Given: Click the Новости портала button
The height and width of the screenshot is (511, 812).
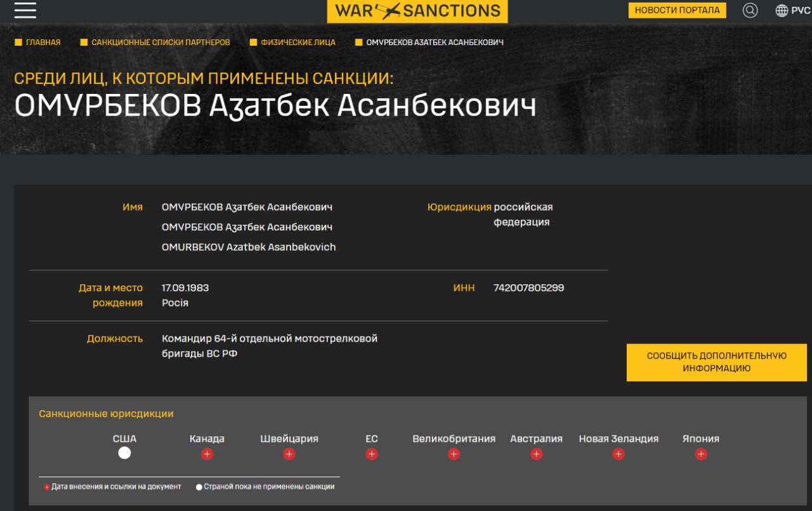Looking at the screenshot, I should 677,10.
